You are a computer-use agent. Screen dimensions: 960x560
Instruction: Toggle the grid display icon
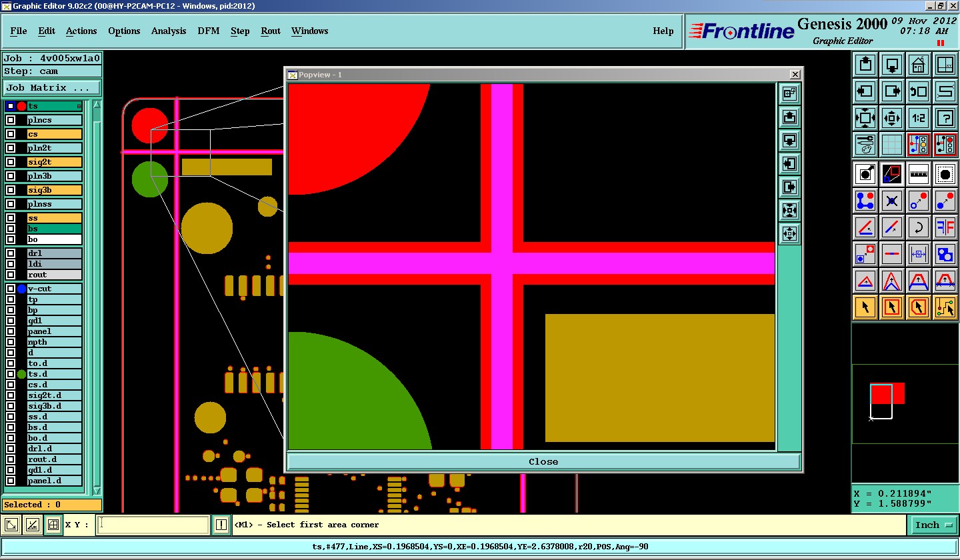pos(892,144)
